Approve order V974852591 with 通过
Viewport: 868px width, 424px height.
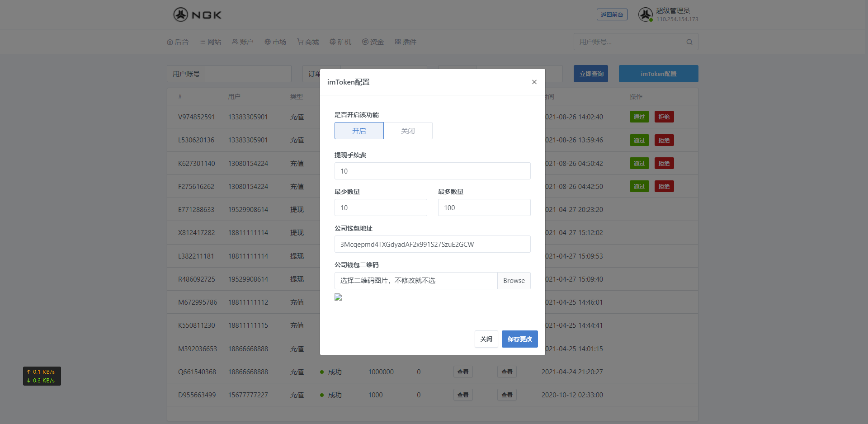[x=639, y=117]
